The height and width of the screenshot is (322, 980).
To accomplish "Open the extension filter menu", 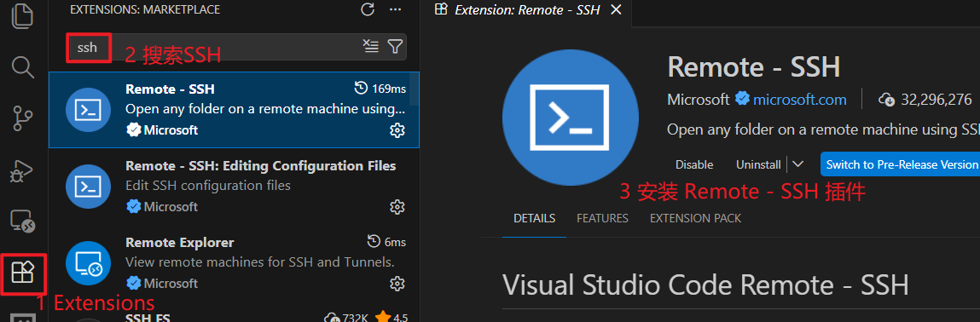I will coord(395,46).
